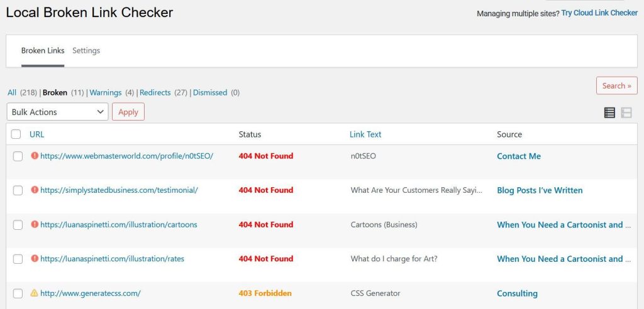This screenshot has width=644, height=309.
Task: Check the webmasterworld.com row checkbox
Action: click(x=18, y=156)
